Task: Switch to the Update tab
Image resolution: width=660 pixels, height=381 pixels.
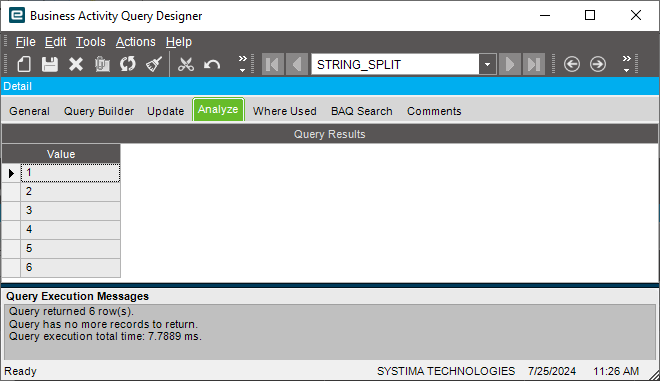Action: coord(165,111)
